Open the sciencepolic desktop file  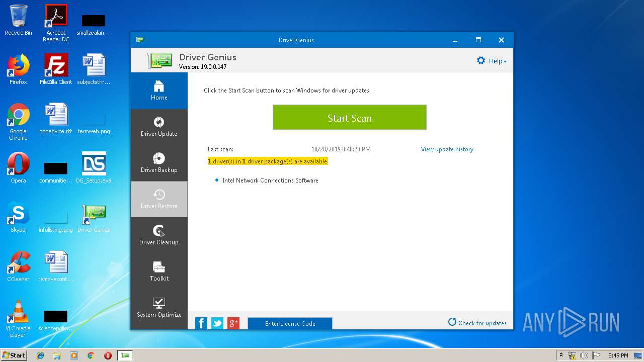56,321
